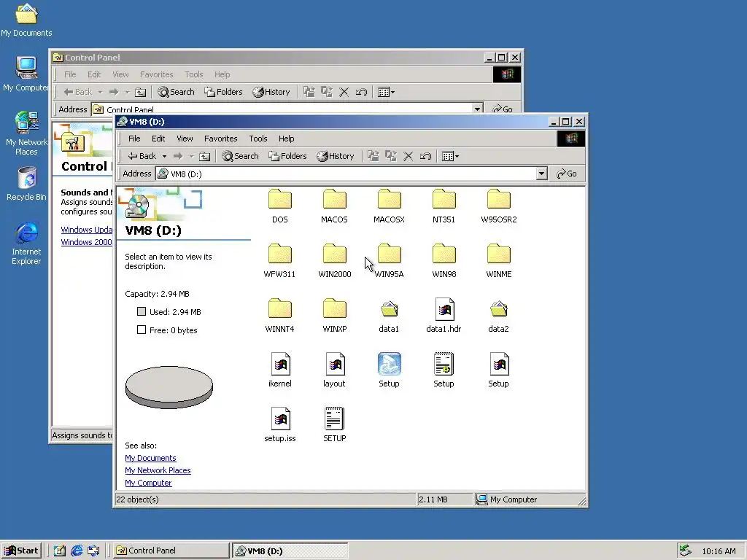Expand Back history arrow in VM8 window
This screenshot has width=747, height=560.
[164, 156]
